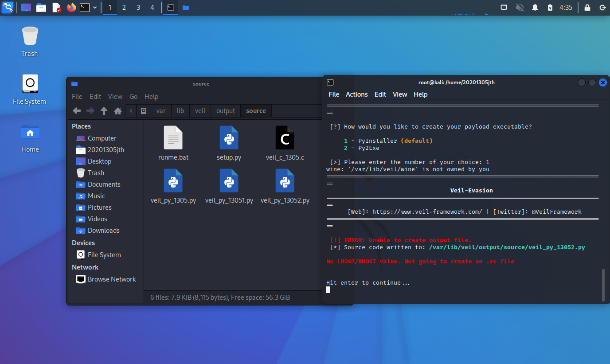Select the veil_py_13052.py file
Screen dimensions: 610x364
(x=285, y=186)
